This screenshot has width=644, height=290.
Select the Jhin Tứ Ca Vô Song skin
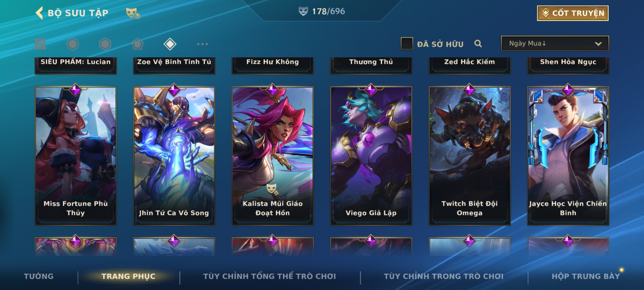(x=174, y=156)
